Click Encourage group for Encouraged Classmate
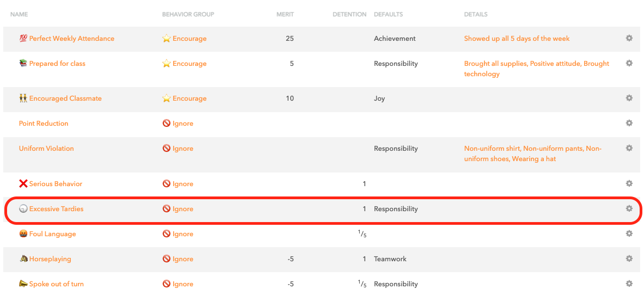This screenshot has height=295, width=644. (x=189, y=99)
